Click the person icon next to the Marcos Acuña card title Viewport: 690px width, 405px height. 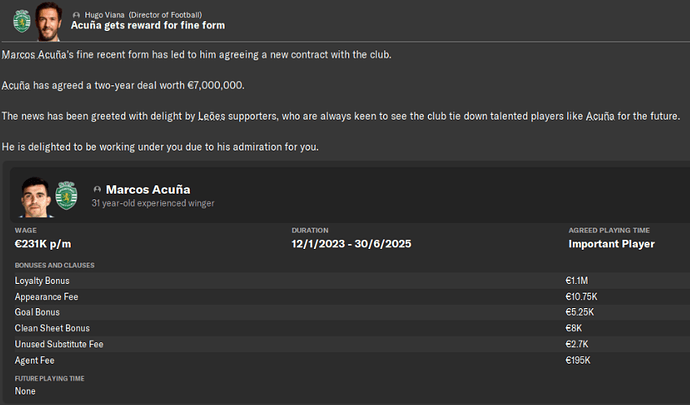97,189
